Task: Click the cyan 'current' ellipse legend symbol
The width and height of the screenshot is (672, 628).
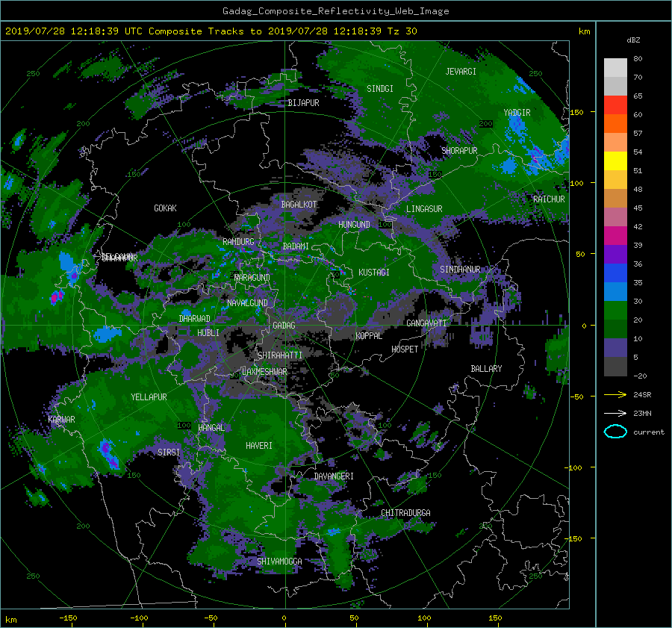Action: point(615,432)
